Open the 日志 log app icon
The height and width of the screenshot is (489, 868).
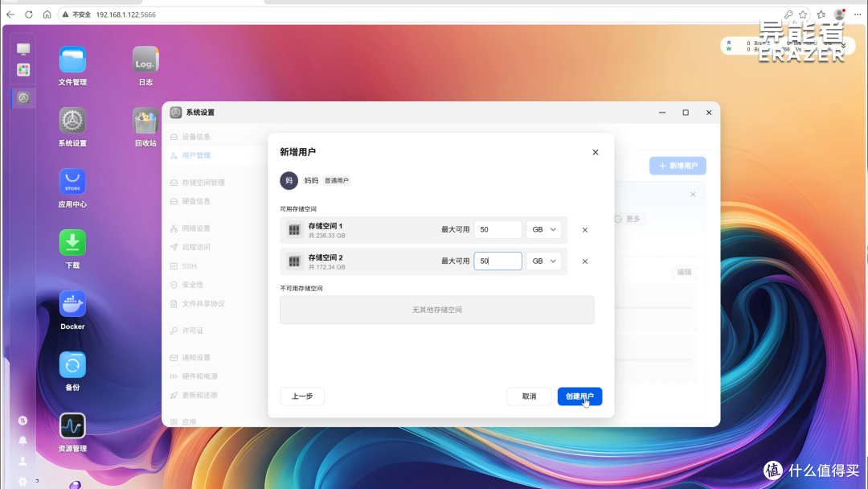click(x=145, y=60)
